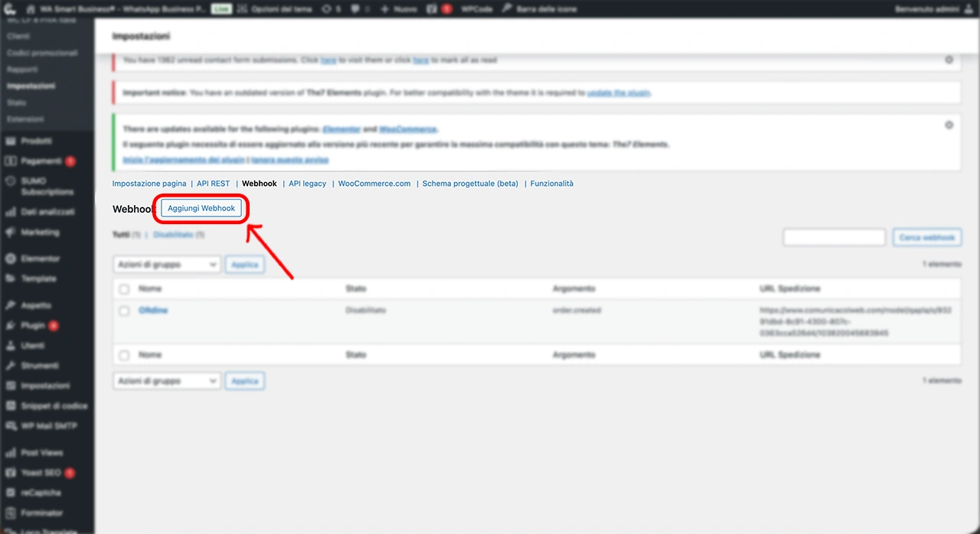Click the webhook search input field
The height and width of the screenshot is (534, 980).
[x=834, y=238]
